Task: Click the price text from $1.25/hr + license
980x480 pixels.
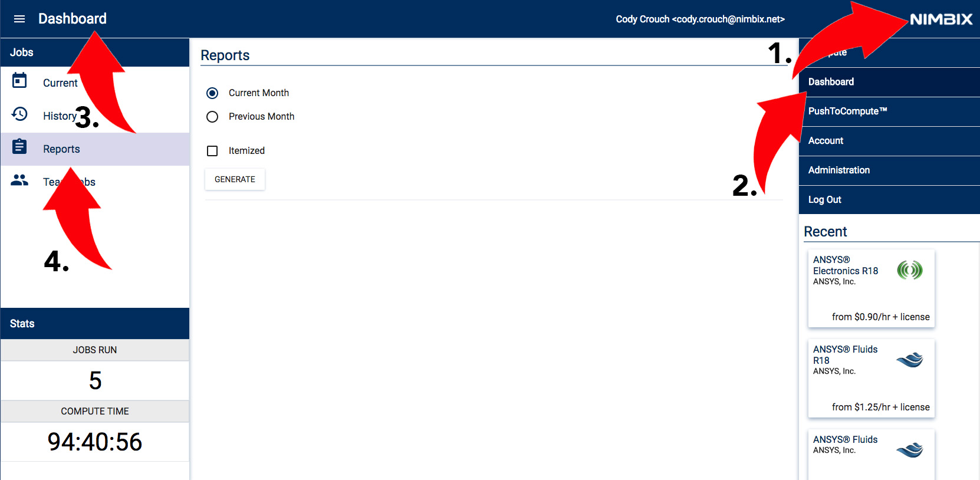Action: (x=880, y=407)
